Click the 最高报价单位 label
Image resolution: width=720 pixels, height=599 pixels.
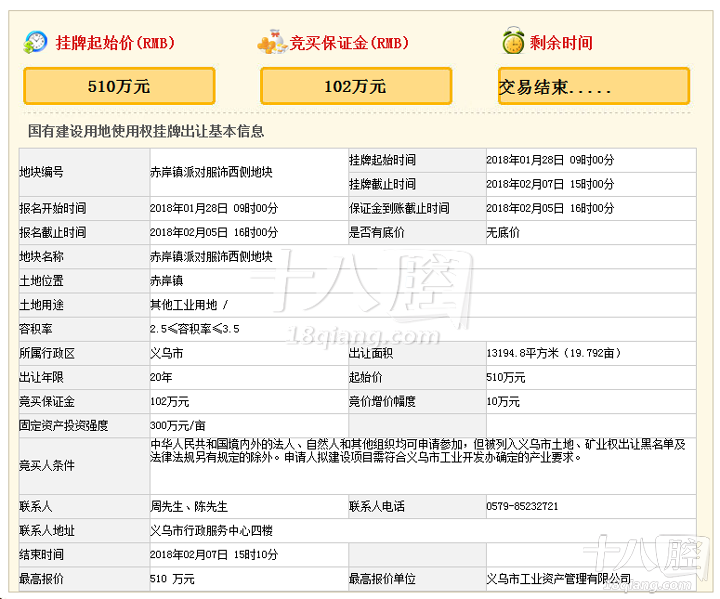click(382, 579)
